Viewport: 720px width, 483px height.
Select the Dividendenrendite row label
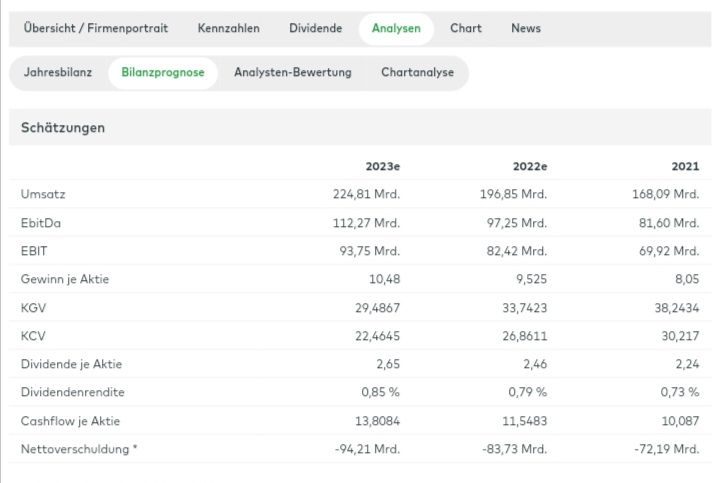(x=73, y=393)
